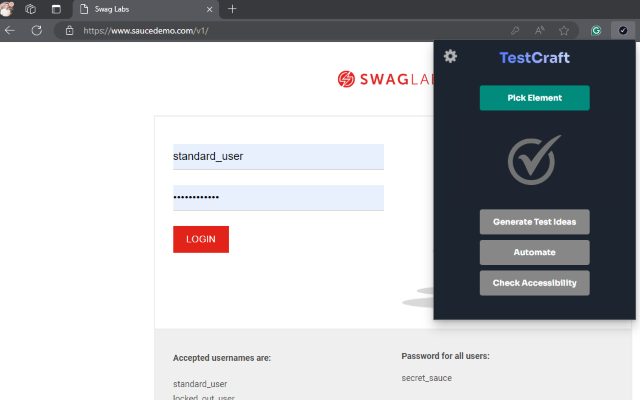This screenshot has height=400, width=640.
Task: Select the Swag Labs tab
Action: pos(147,9)
